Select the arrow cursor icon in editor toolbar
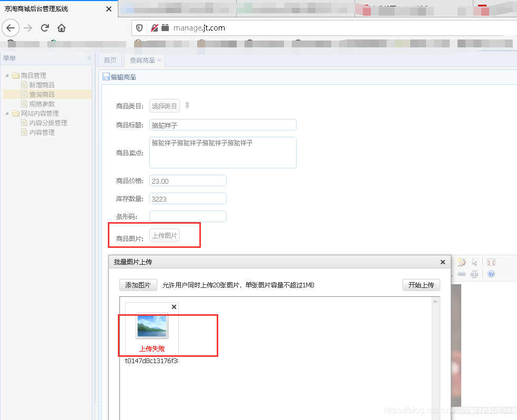Viewport: 517px width, 420px height. coord(475,263)
